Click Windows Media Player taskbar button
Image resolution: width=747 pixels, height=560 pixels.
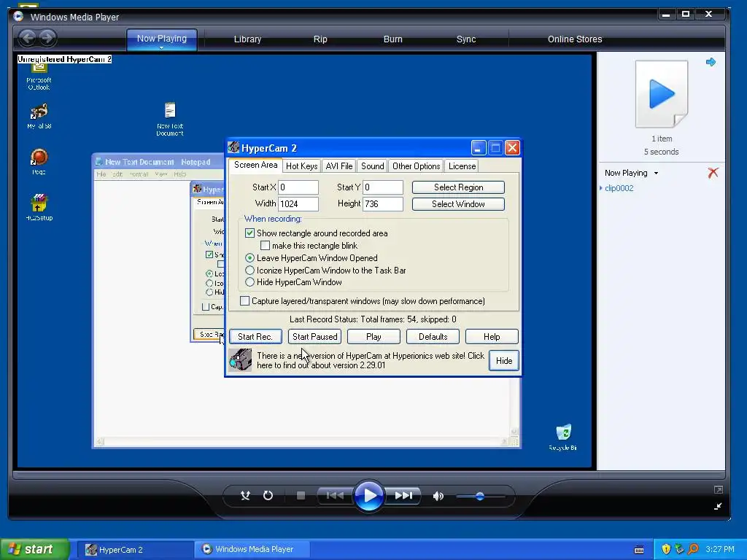pos(252,549)
